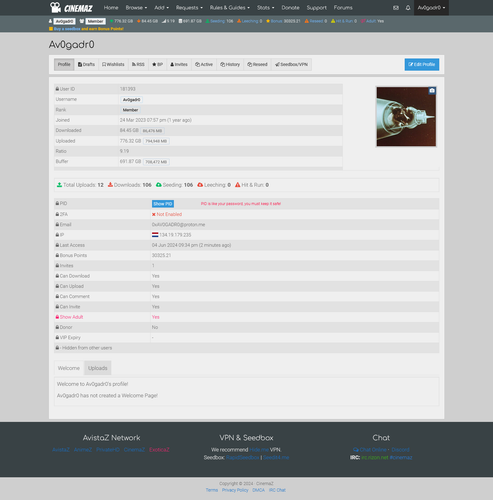This screenshot has width=493, height=500.
Task: Click the Show PID button
Action: (163, 204)
